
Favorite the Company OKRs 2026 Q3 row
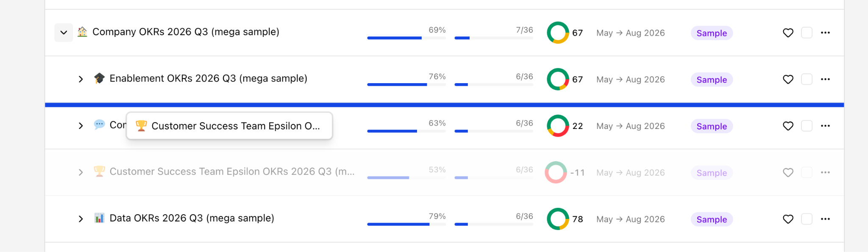pyautogui.click(x=788, y=33)
